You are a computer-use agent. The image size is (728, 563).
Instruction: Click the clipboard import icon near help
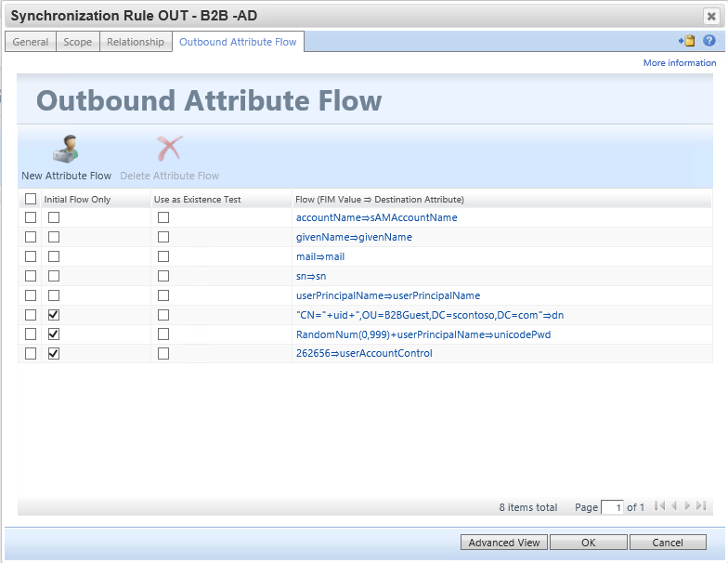[x=687, y=41]
